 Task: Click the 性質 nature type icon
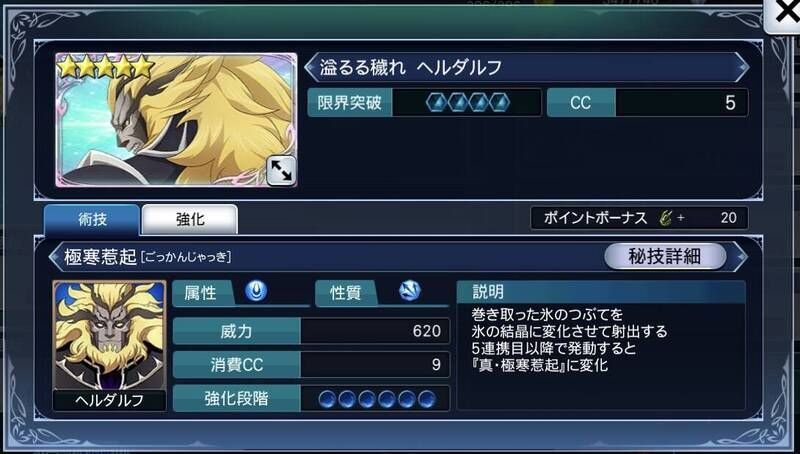tap(410, 291)
